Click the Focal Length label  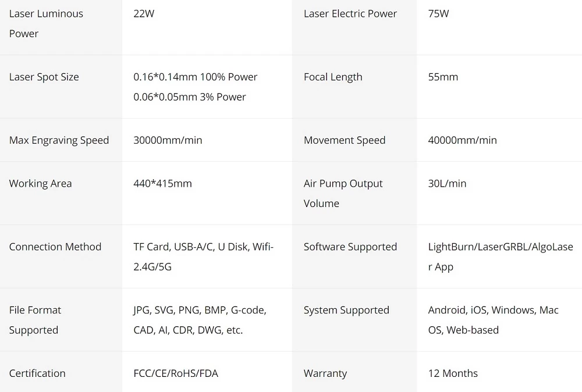[332, 77]
